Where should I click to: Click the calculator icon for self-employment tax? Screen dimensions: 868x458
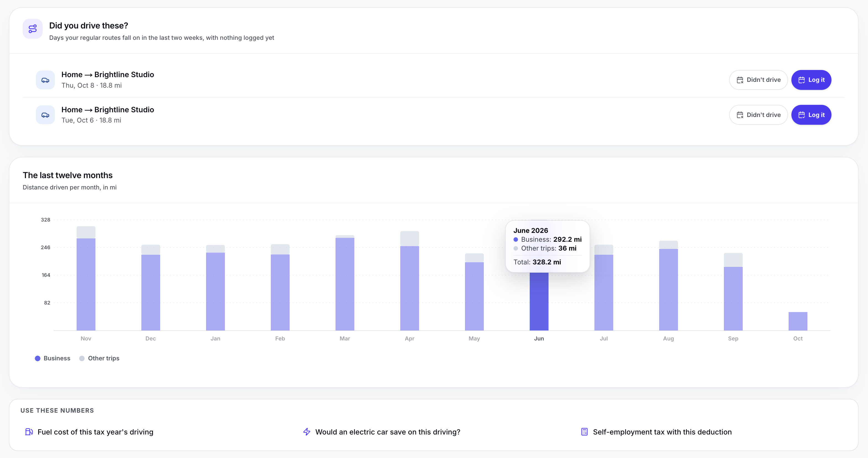(x=584, y=432)
